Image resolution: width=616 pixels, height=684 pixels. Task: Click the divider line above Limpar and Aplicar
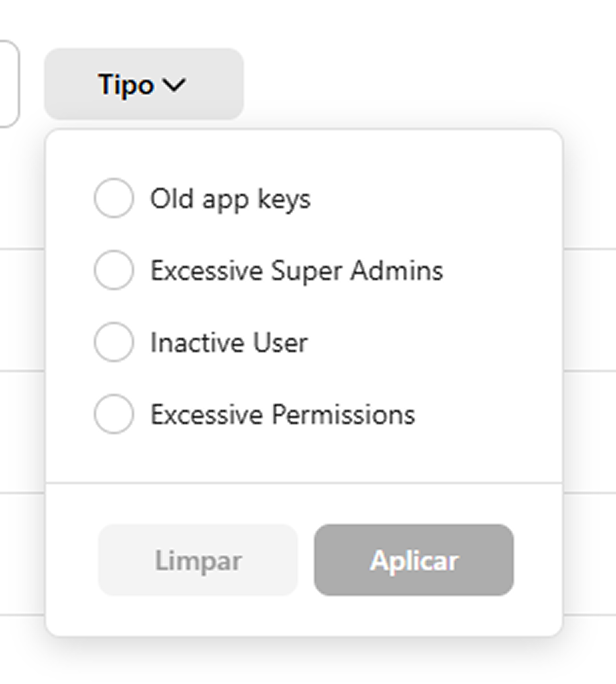coord(304,483)
